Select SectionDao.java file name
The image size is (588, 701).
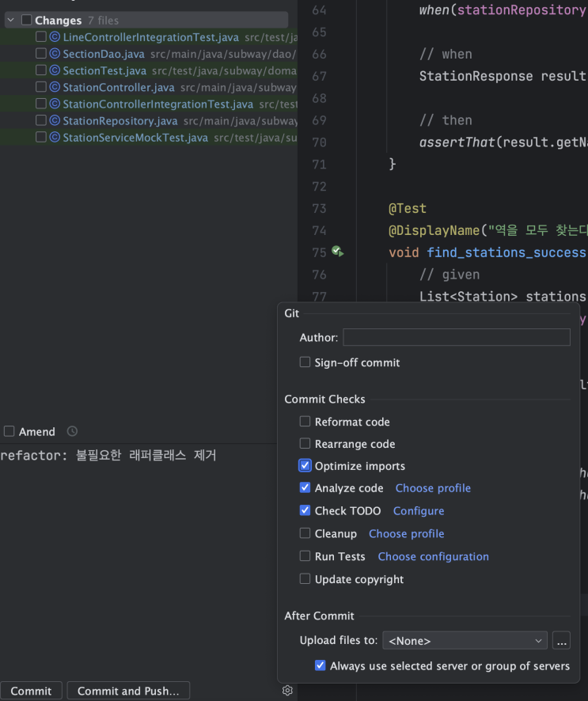104,54
